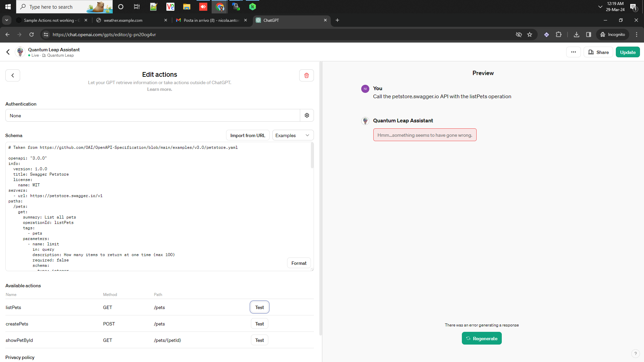This screenshot has width=644, height=362.
Task: Open the Examples dropdown
Action: (292, 135)
